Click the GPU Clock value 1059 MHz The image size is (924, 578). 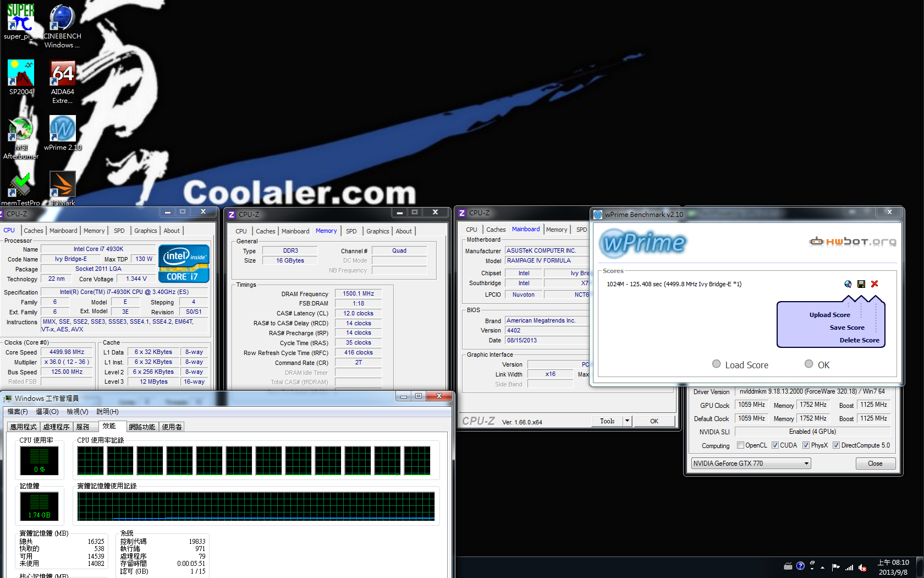click(x=751, y=405)
